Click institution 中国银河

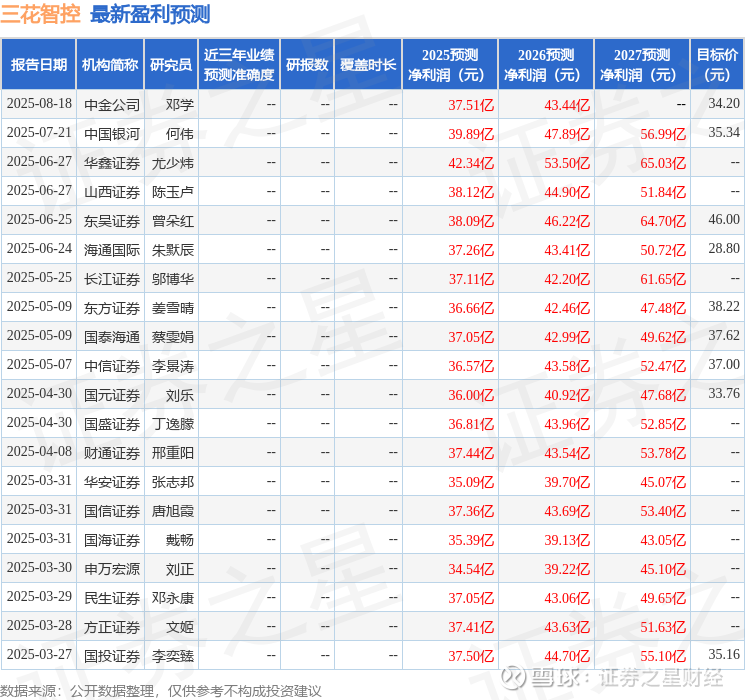tap(112, 134)
